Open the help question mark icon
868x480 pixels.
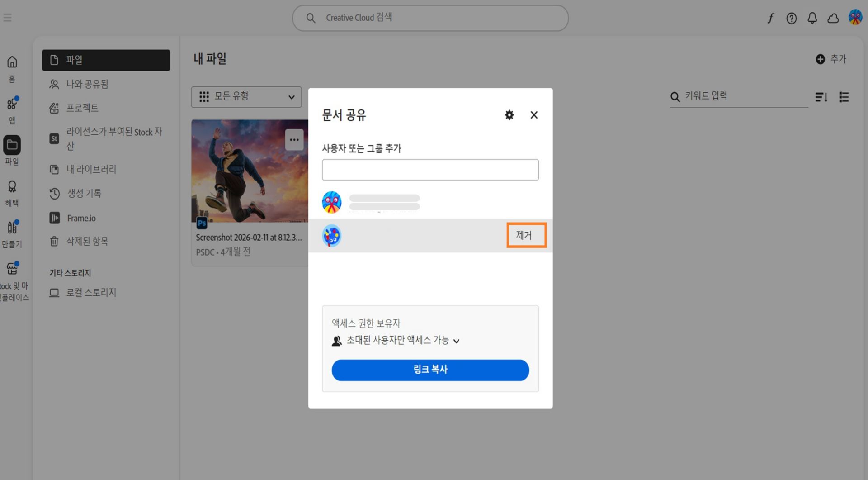[x=791, y=18]
